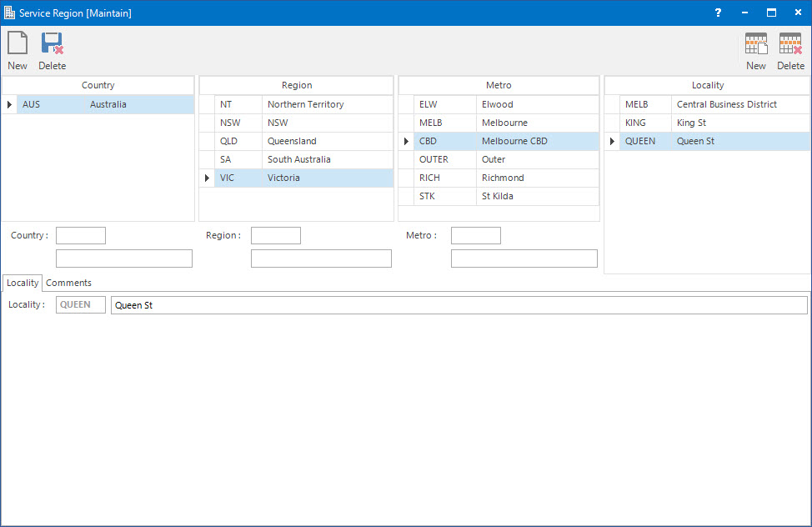Click the Locality name field containing Queen St
The width and height of the screenshot is (812, 527).
(459, 305)
